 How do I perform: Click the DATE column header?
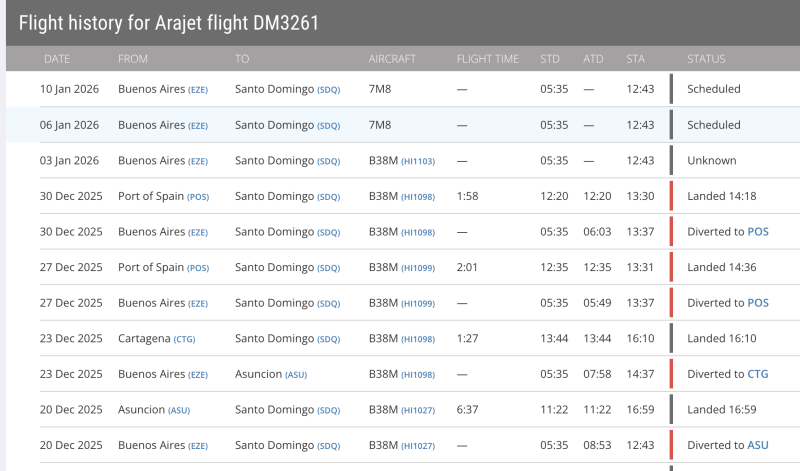tap(57, 59)
